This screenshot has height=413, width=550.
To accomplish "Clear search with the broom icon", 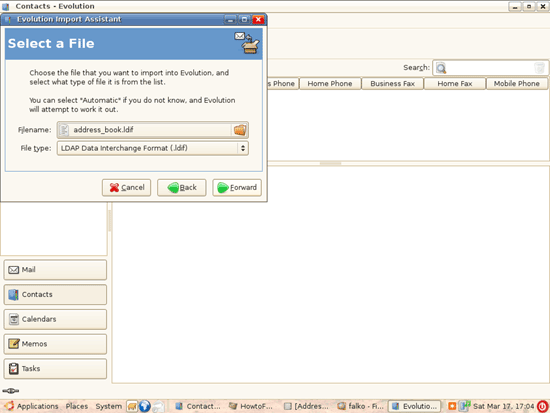I will point(539,68).
